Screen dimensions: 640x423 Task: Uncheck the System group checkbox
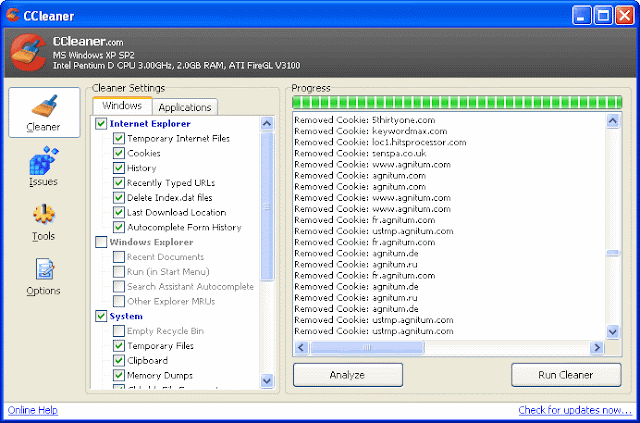tap(101, 316)
